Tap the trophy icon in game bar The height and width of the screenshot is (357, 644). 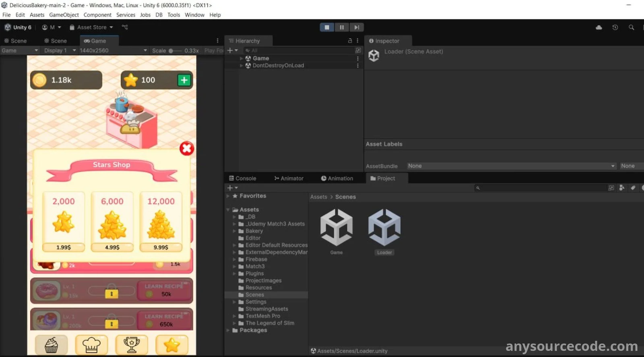coord(132,345)
